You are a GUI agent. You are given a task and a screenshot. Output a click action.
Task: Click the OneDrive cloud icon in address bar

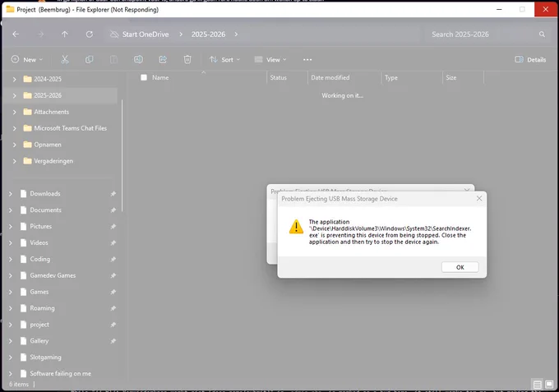tap(114, 35)
